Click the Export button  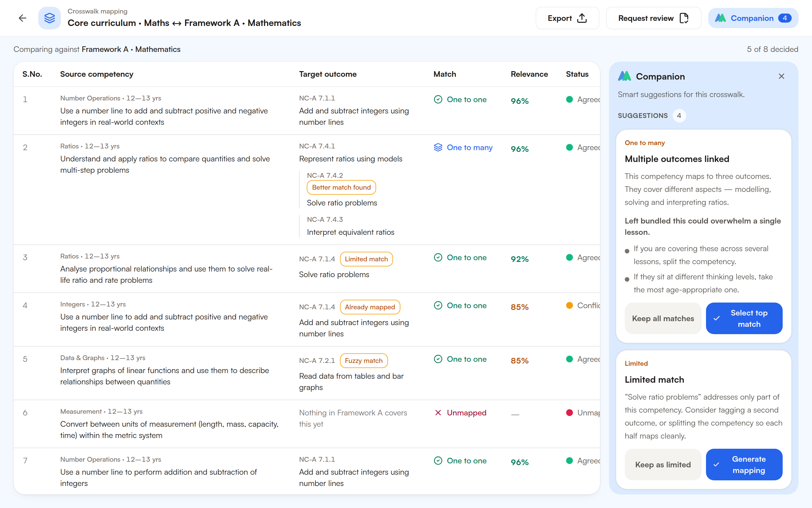[567, 18]
